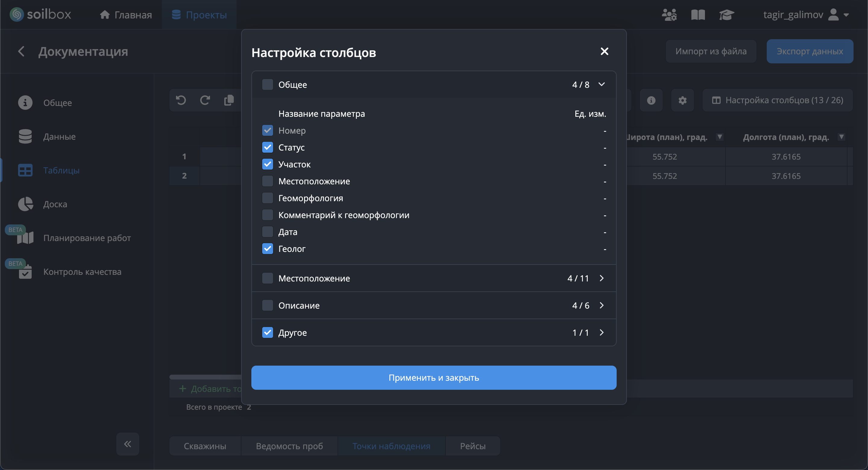Viewport: 868px width, 470px height.
Task: Close the Настройка столбцов dialog
Action: point(604,51)
